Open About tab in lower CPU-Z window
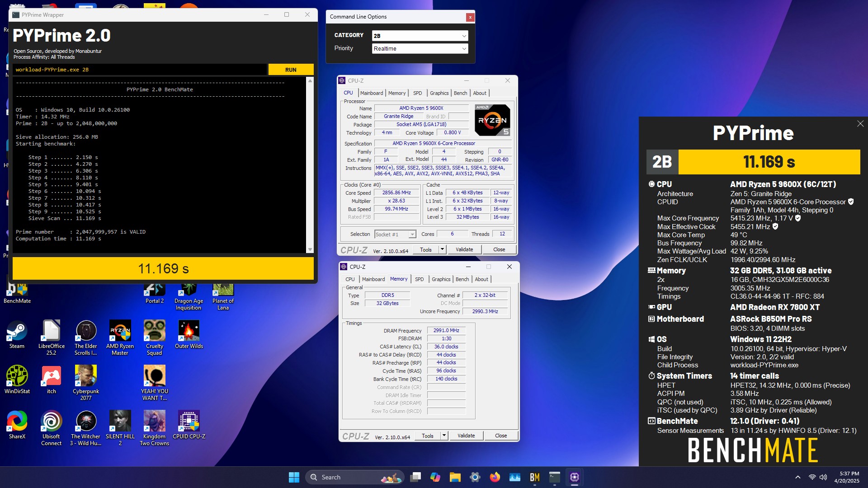Viewport: 868px width, 488px height. 481,279
